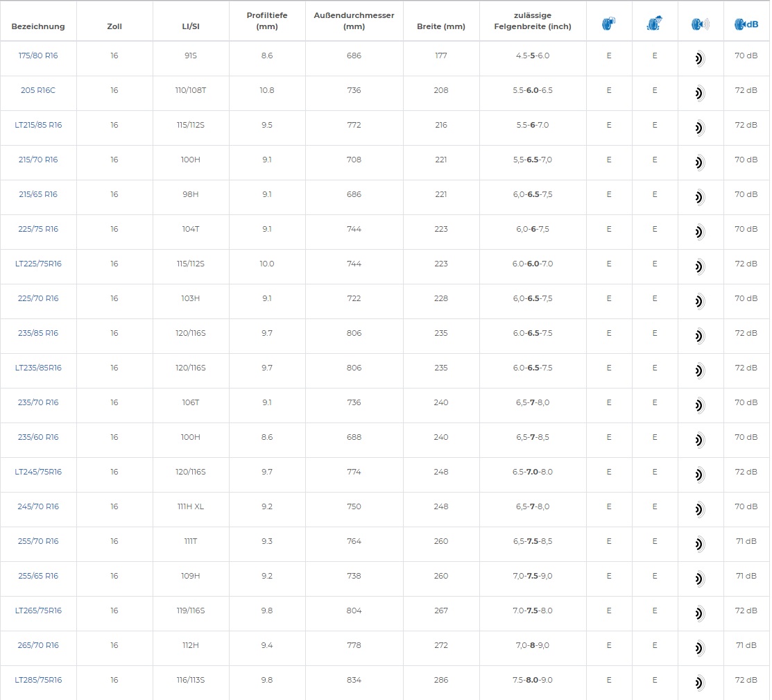
Task: Open the 235/85 R16 tyre link
Action: [38, 333]
